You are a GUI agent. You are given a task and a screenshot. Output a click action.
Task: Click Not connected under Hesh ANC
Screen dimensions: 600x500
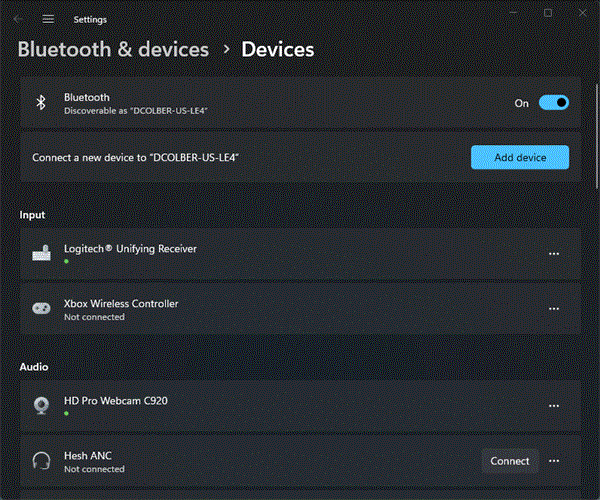click(x=94, y=469)
